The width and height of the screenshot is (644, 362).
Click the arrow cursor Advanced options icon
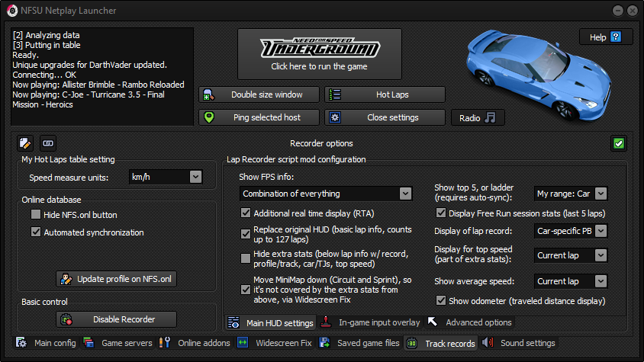pyautogui.click(x=433, y=322)
